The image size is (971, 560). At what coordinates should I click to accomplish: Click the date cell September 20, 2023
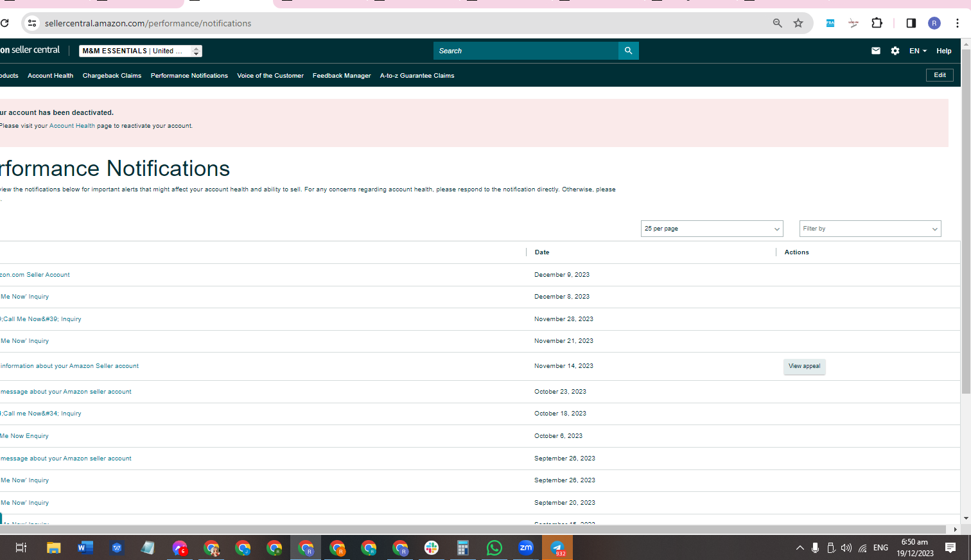[x=564, y=503]
